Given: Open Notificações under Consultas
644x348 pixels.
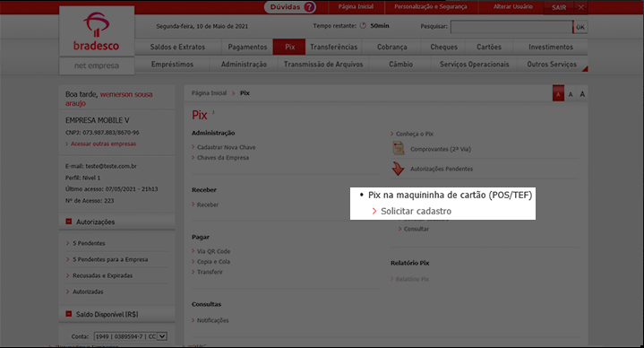Looking at the screenshot, I should tap(212, 320).
